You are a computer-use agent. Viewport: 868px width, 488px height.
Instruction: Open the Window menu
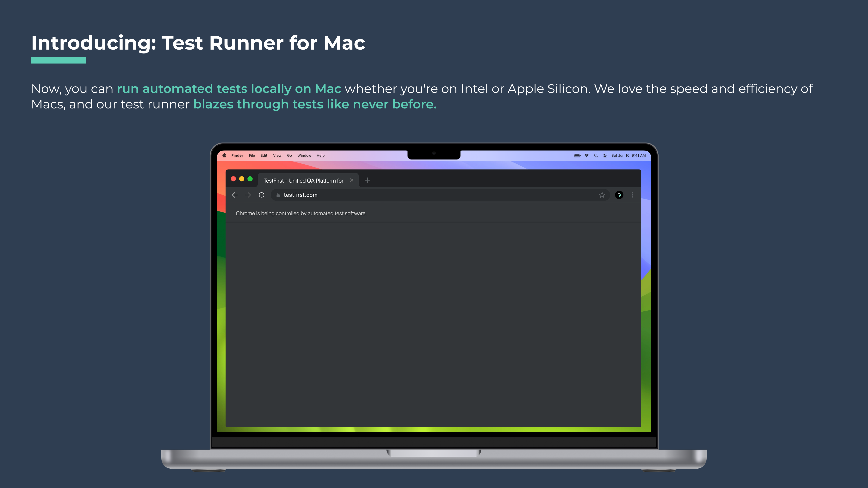(x=304, y=156)
